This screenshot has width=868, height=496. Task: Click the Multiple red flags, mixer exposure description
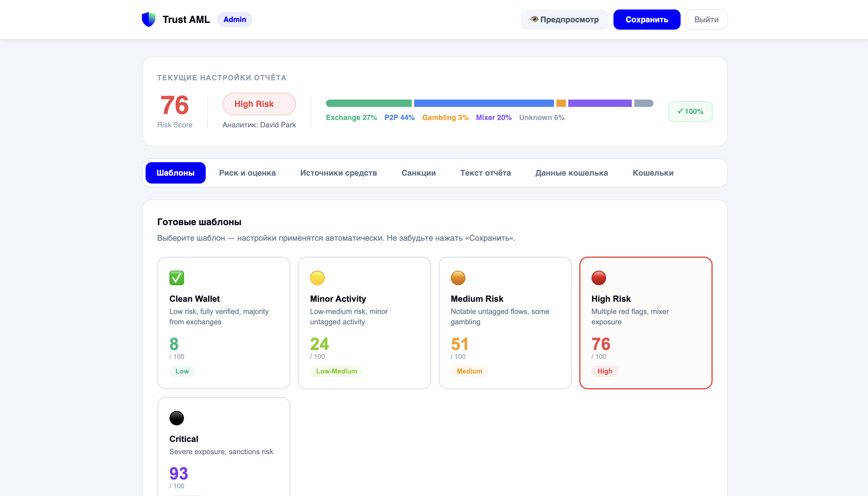[630, 316]
